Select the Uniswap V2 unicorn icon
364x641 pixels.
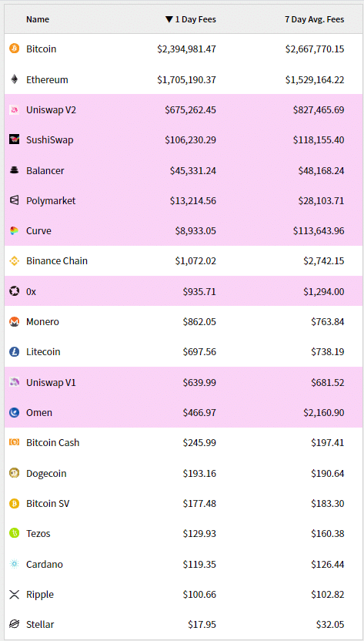coord(15,109)
